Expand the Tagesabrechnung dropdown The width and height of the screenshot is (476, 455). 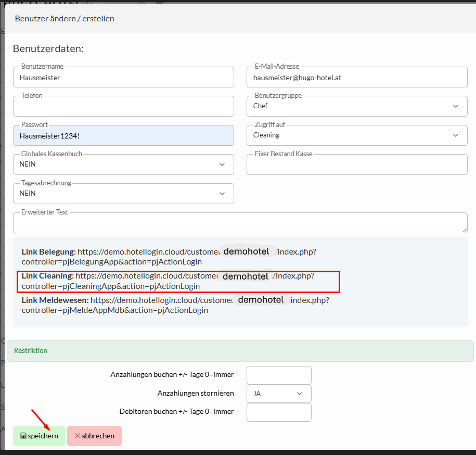(123, 194)
